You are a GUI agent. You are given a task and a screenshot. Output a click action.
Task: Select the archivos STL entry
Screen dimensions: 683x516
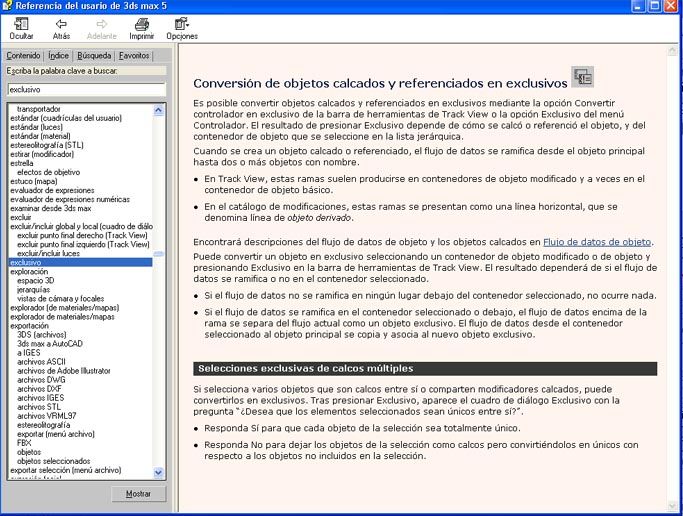[39, 407]
